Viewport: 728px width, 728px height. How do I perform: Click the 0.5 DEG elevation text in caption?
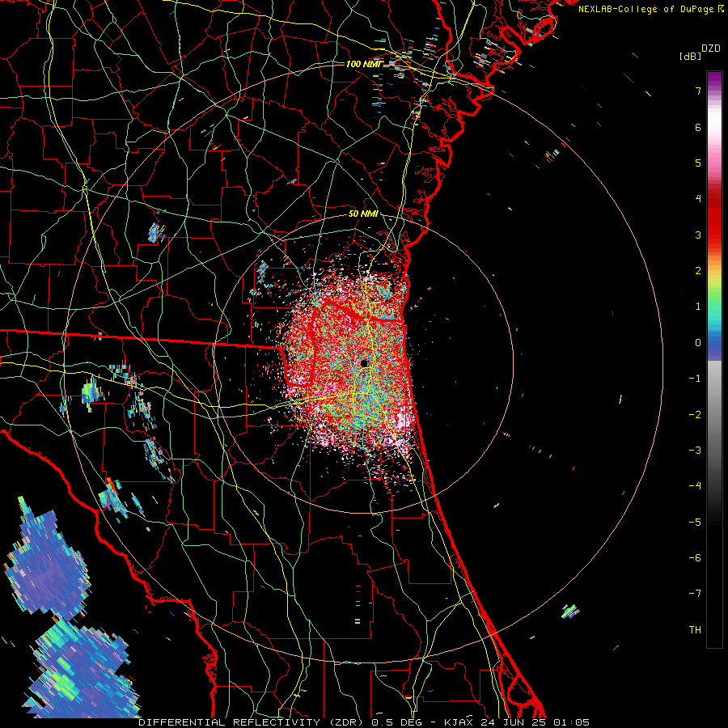click(x=396, y=722)
